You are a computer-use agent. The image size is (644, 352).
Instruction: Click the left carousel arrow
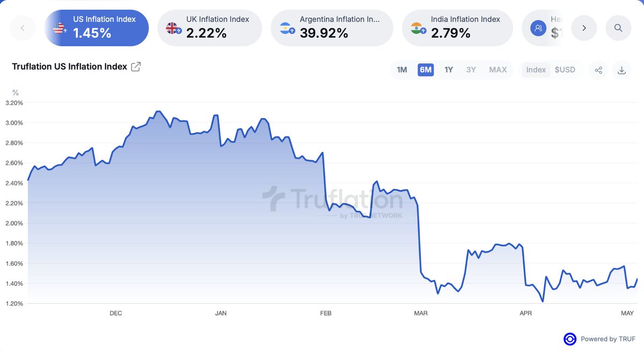pos(23,27)
